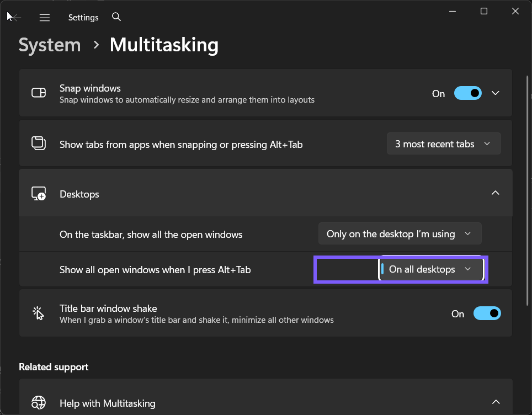Click the Multitasking page title
The image size is (532, 415).
pos(164,45)
